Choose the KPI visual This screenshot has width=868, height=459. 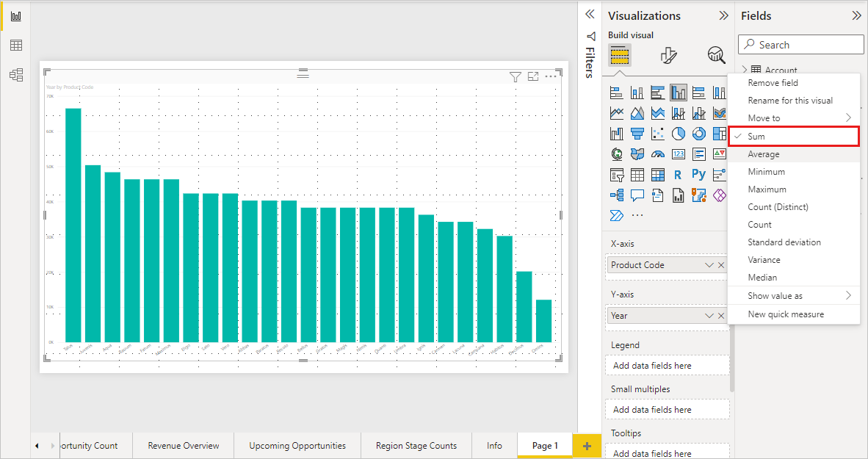tap(719, 154)
